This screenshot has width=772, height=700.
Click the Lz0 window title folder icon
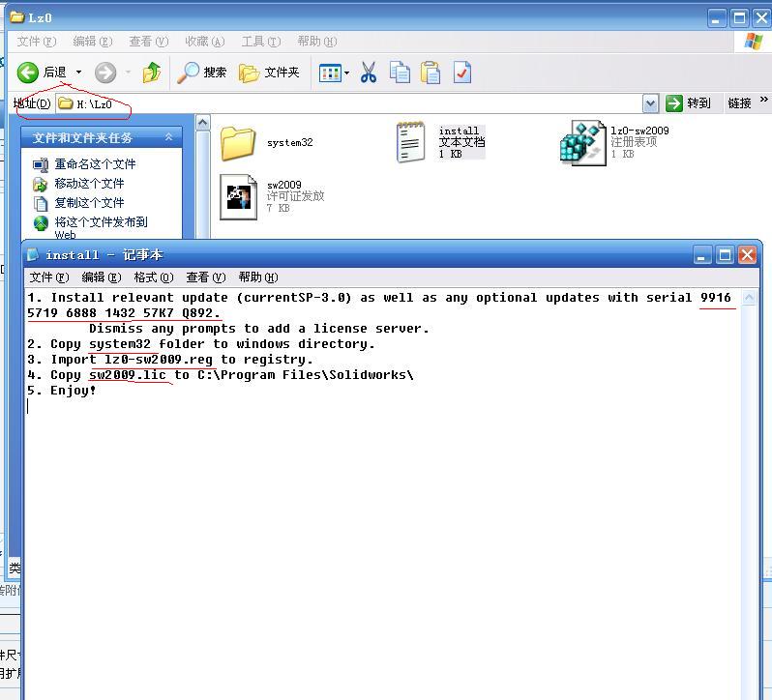pyautogui.click(x=17, y=17)
